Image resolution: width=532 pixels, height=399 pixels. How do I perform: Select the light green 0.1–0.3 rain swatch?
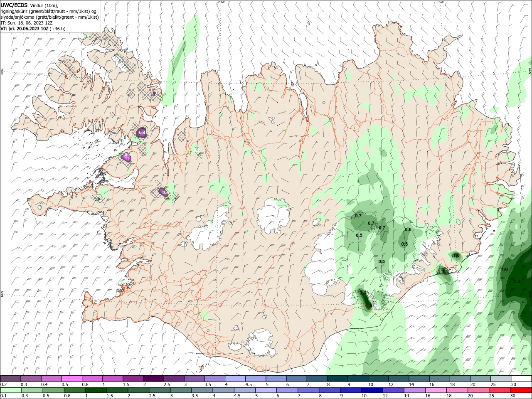tap(11, 390)
